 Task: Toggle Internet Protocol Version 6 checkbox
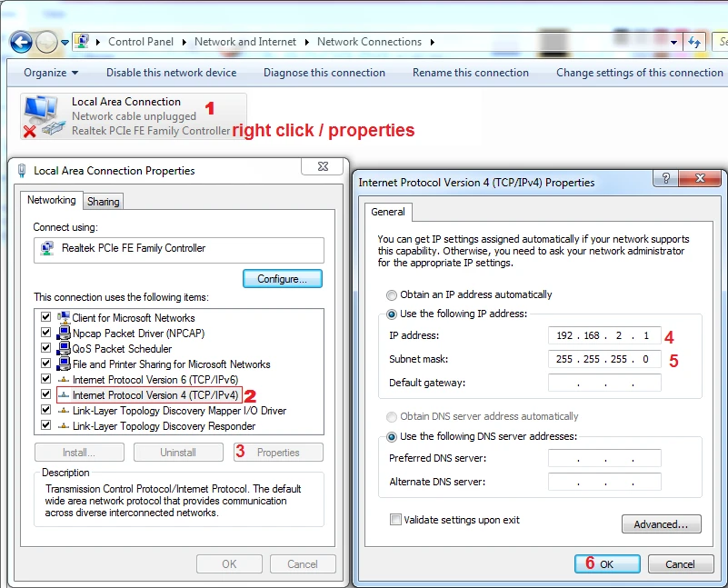[46, 380]
